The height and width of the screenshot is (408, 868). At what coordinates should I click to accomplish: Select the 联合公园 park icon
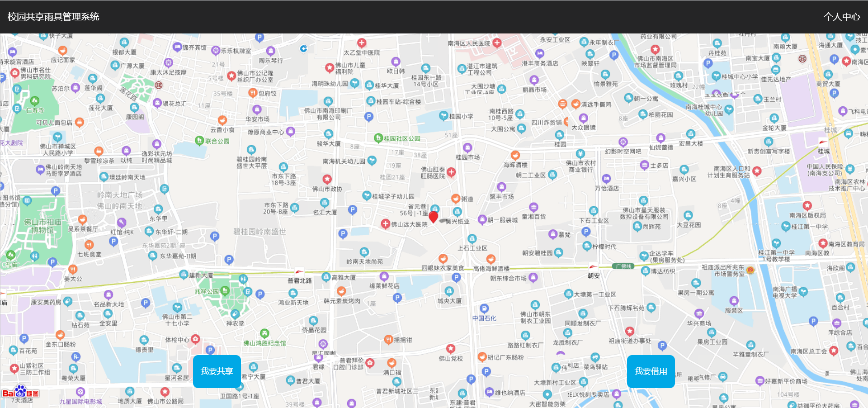coord(199,141)
